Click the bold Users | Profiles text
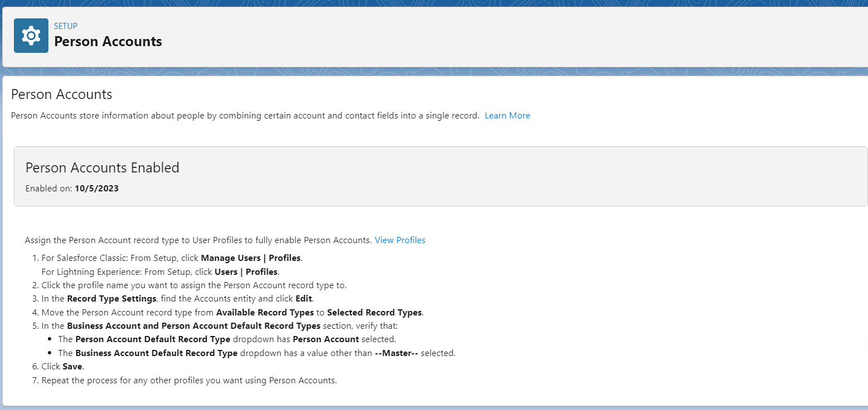Viewport: 868px width, 410px height. click(x=245, y=272)
